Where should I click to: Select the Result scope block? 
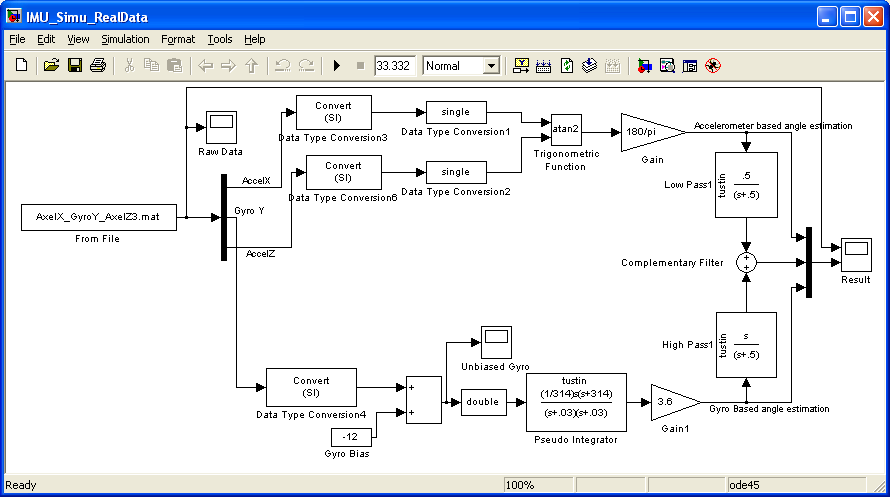856,255
